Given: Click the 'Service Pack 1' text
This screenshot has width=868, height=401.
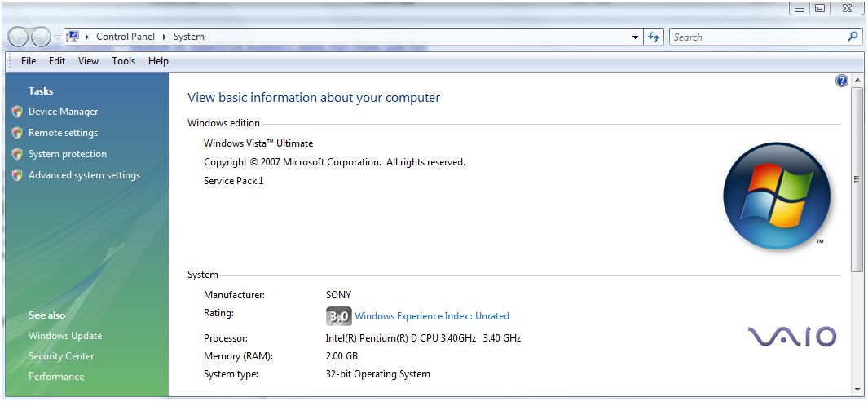Looking at the screenshot, I should (234, 181).
